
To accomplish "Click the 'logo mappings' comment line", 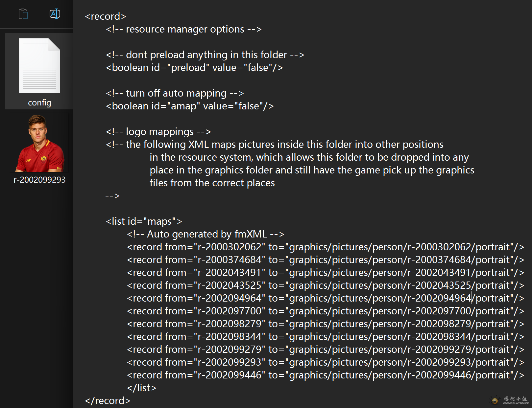I will click(158, 131).
